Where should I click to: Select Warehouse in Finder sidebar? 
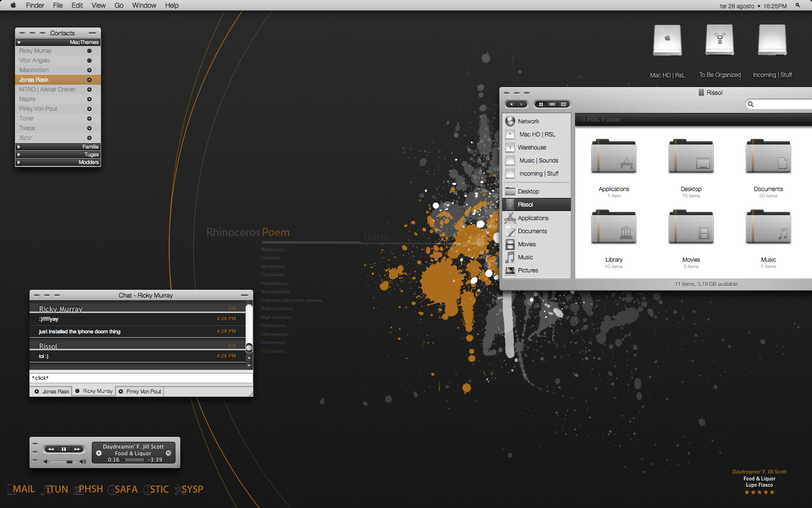[536, 148]
